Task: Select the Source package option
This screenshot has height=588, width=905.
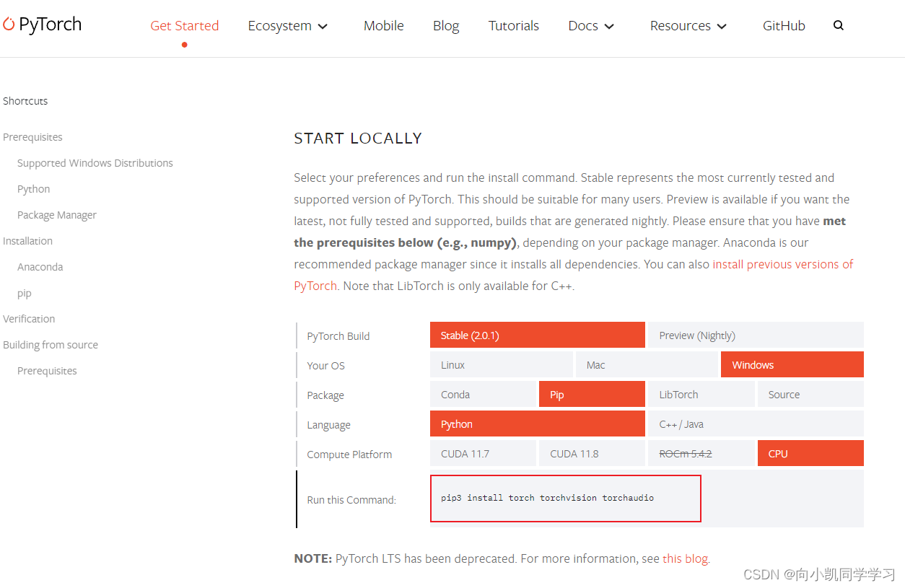Action: [x=810, y=394]
